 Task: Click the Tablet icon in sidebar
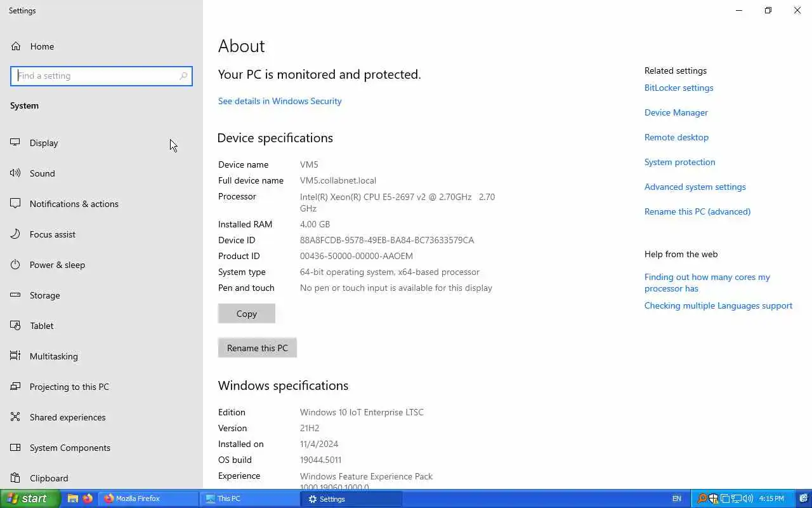click(x=15, y=326)
